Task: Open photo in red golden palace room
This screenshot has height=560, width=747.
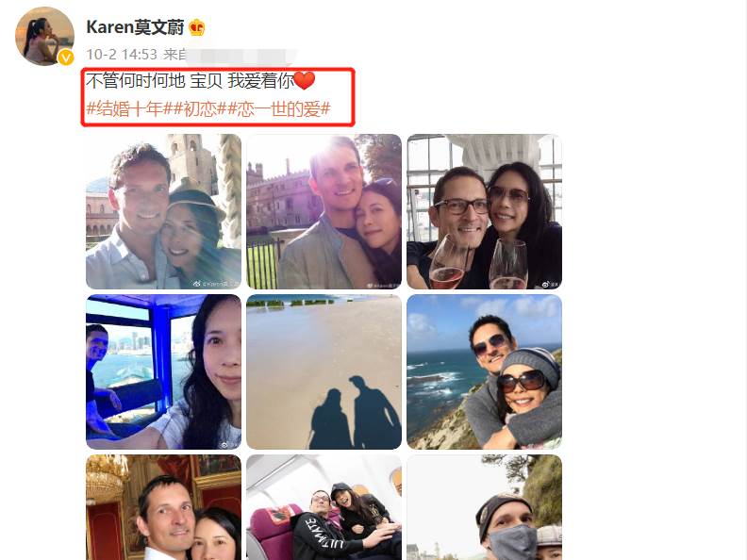Action: (x=163, y=507)
